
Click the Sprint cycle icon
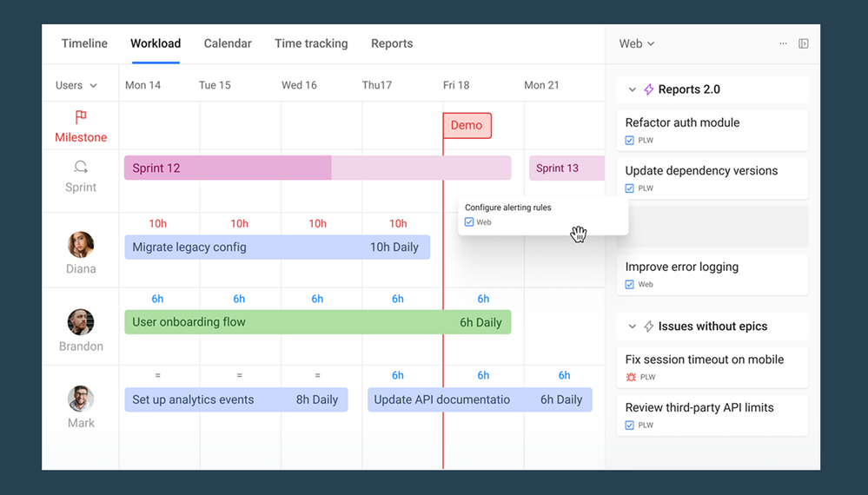click(x=81, y=167)
